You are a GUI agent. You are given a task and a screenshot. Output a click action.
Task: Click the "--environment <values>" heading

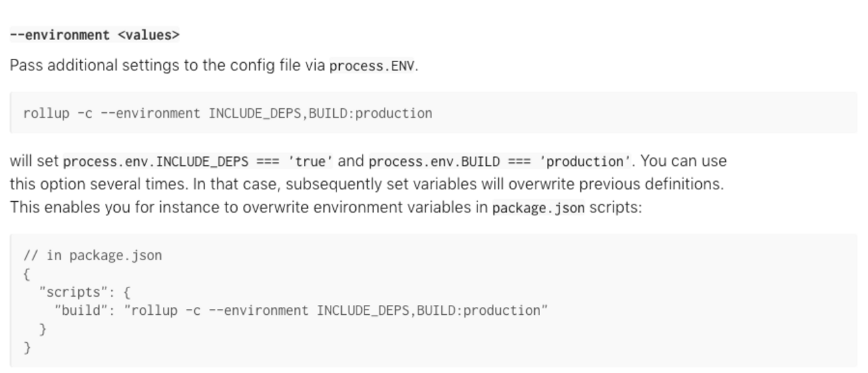94,35
